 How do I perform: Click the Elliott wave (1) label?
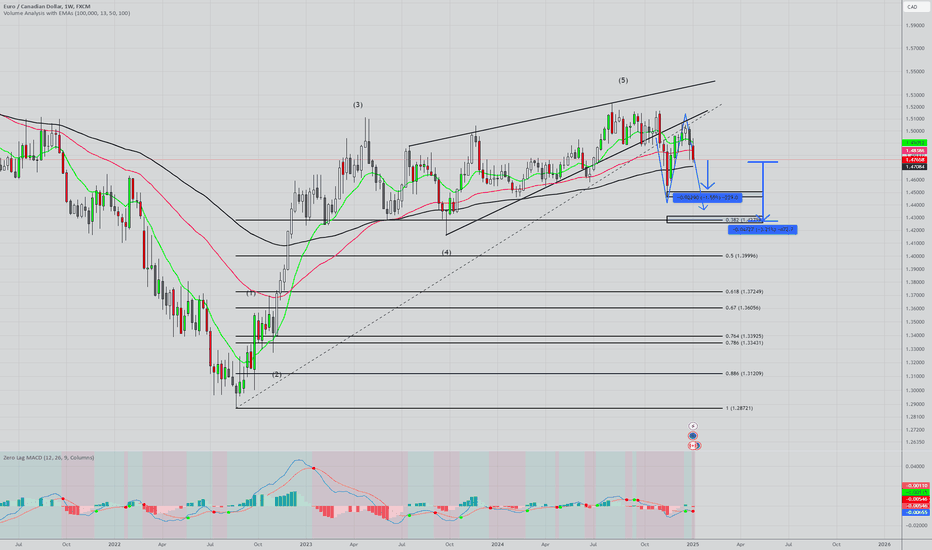251,293
